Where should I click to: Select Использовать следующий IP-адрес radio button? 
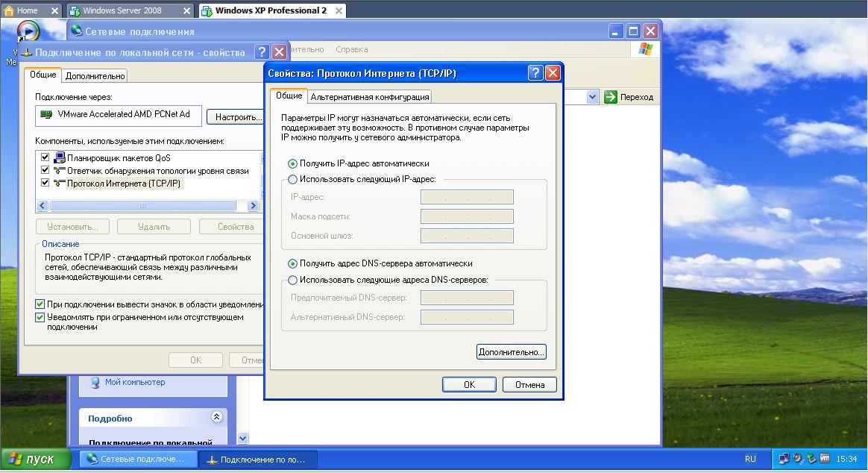point(292,179)
